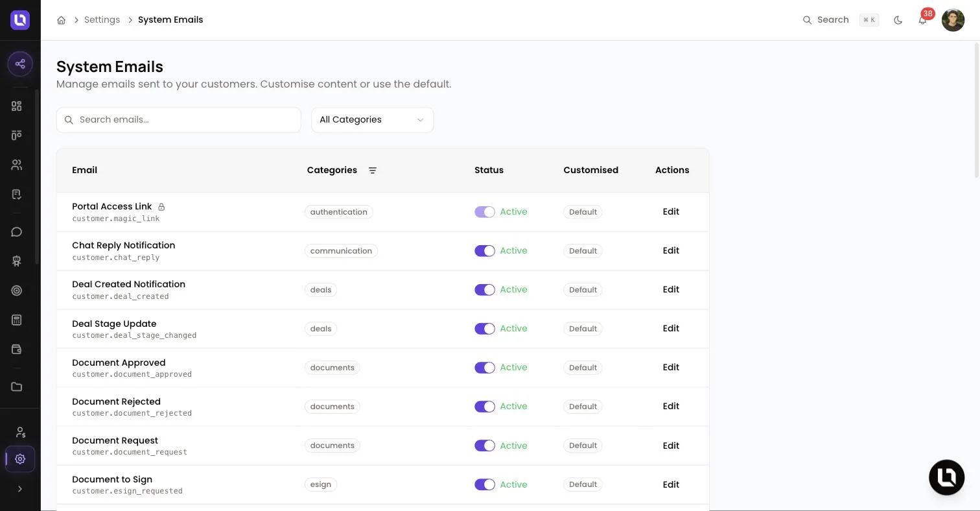
Task: Go to Settings in breadcrumb
Action: [x=102, y=20]
